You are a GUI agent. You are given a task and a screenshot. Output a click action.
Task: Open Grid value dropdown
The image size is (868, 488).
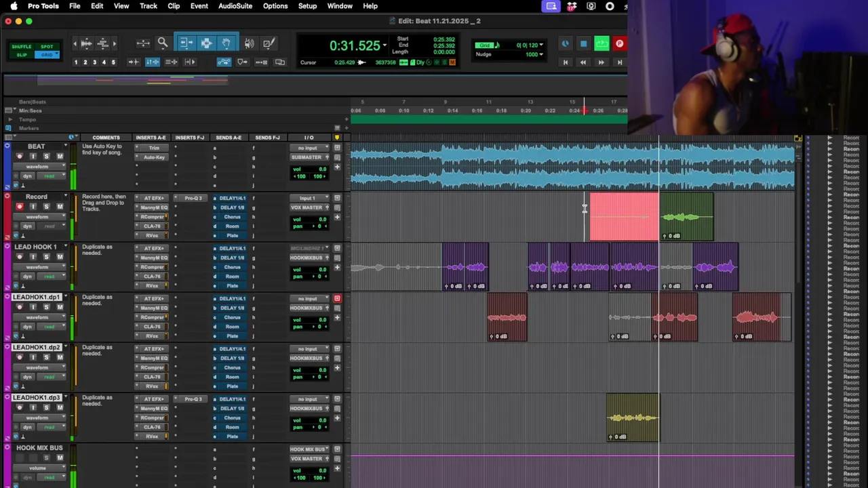click(540, 45)
